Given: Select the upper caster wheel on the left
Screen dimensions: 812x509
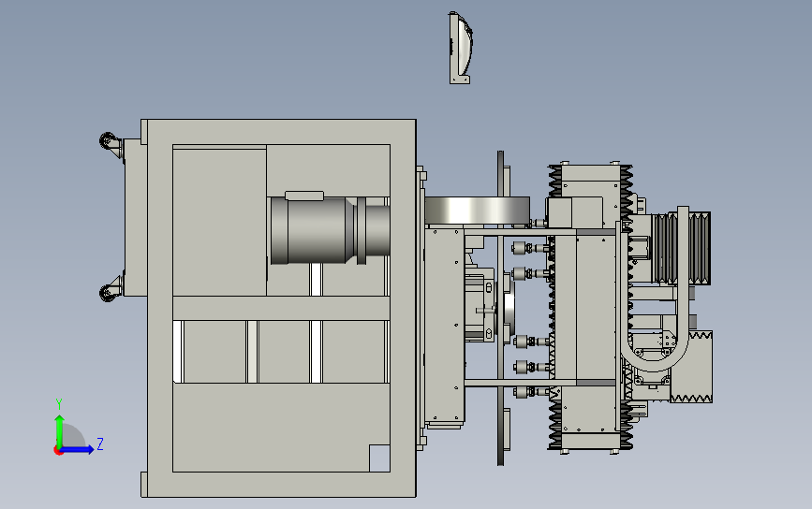Looking at the screenshot, I should pyautogui.click(x=109, y=141).
